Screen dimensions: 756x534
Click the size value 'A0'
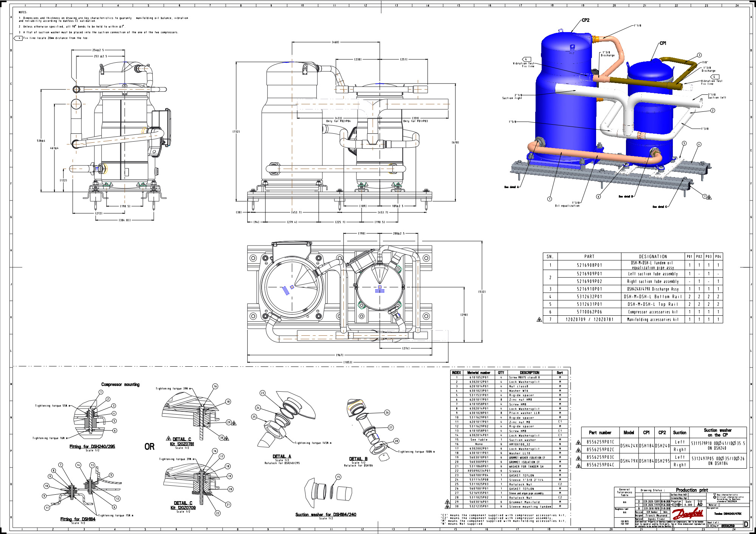pyautogui.click(x=700, y=504)
